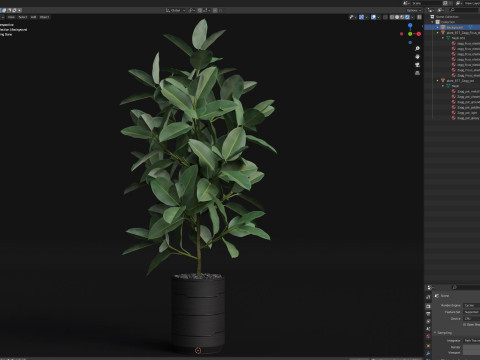The width and height of the screenshot is (480, 360).
Task: Open Integrator dropdown
Action: (x=472, y=340)
